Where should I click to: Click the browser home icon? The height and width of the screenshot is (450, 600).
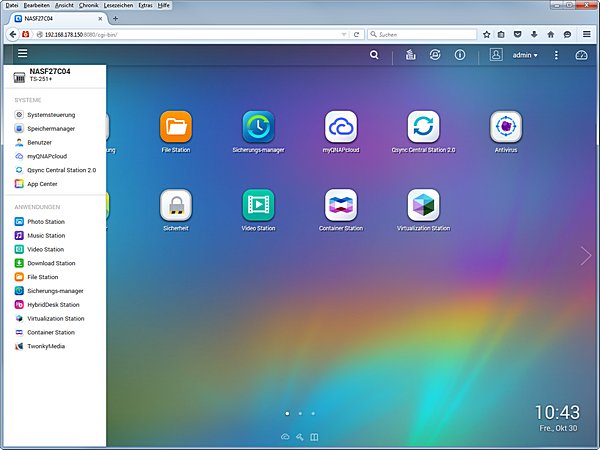pos(551,34)
